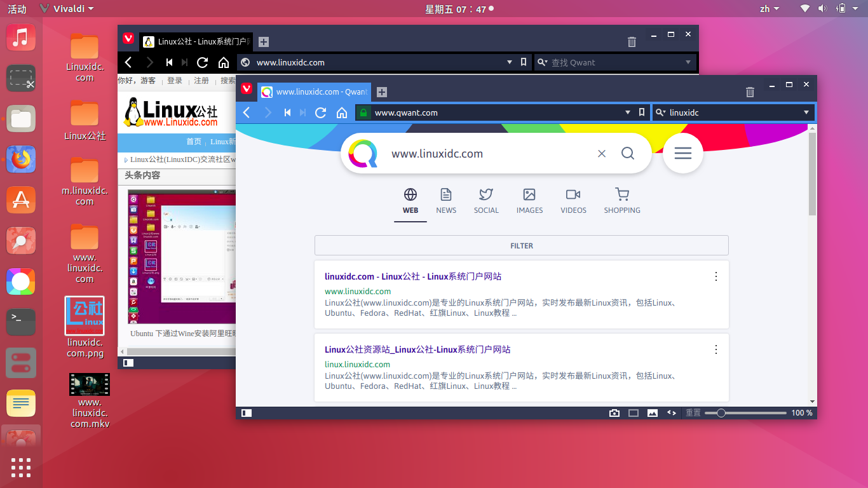The image size is (868, 488).
Task: Click green www.linuxidc.com result URL
Action: click(x=358, y=292)
